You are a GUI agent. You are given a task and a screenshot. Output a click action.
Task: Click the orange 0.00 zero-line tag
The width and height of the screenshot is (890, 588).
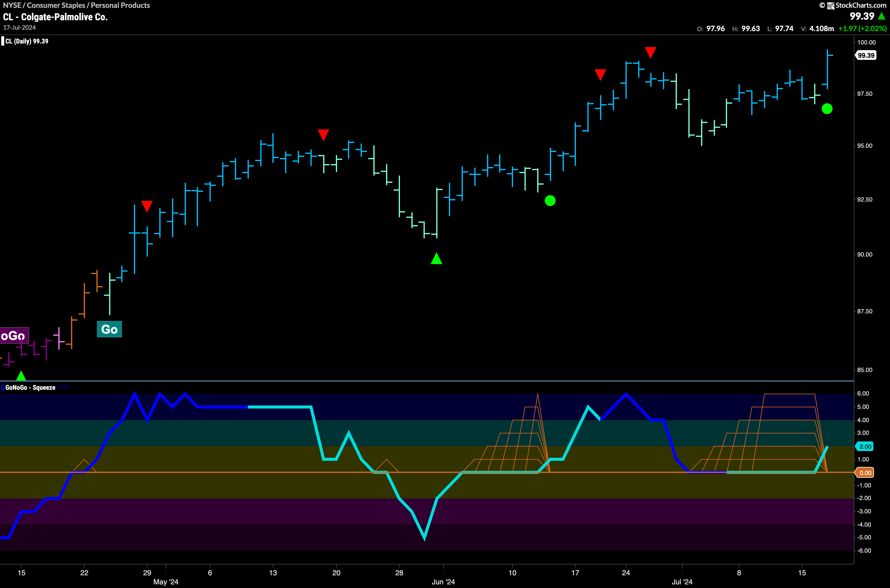[865, 473]
